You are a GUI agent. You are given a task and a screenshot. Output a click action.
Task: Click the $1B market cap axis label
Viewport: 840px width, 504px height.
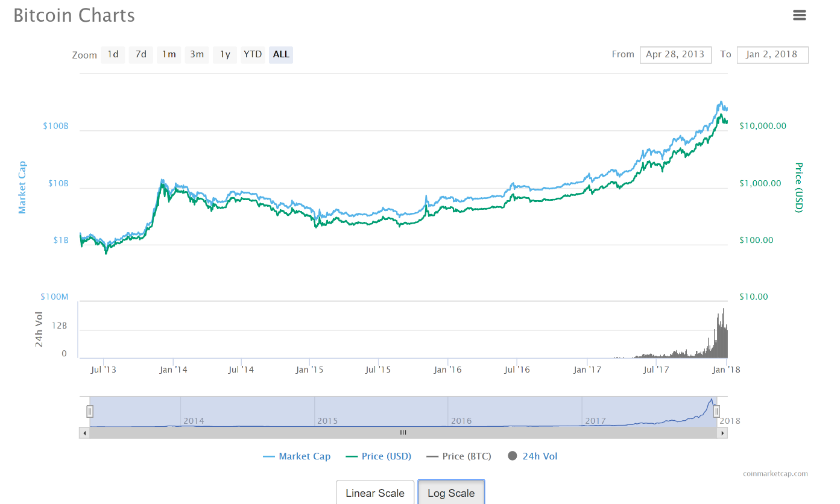(x=61, y=240)
